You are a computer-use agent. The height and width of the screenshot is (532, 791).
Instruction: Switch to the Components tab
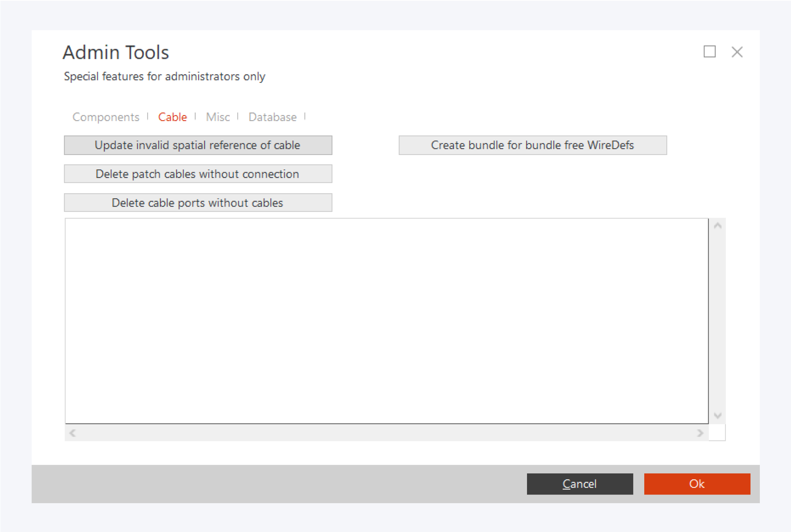click(106, 117)
